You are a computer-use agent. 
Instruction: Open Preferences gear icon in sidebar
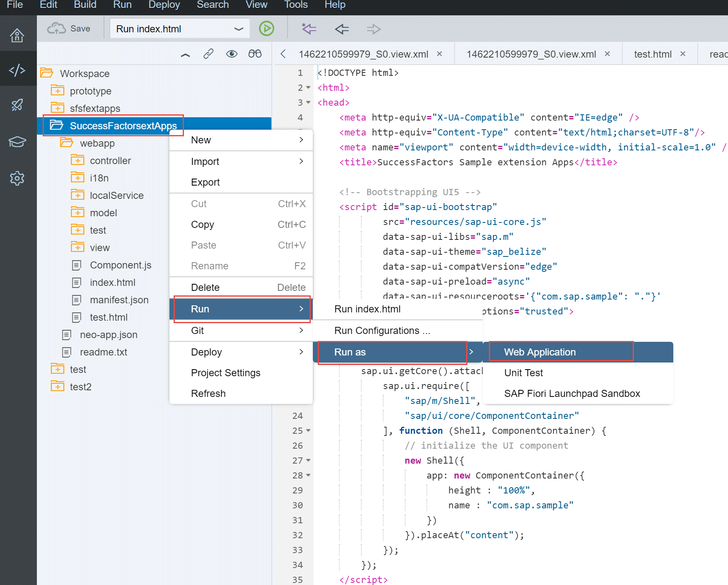click(17, 179)
